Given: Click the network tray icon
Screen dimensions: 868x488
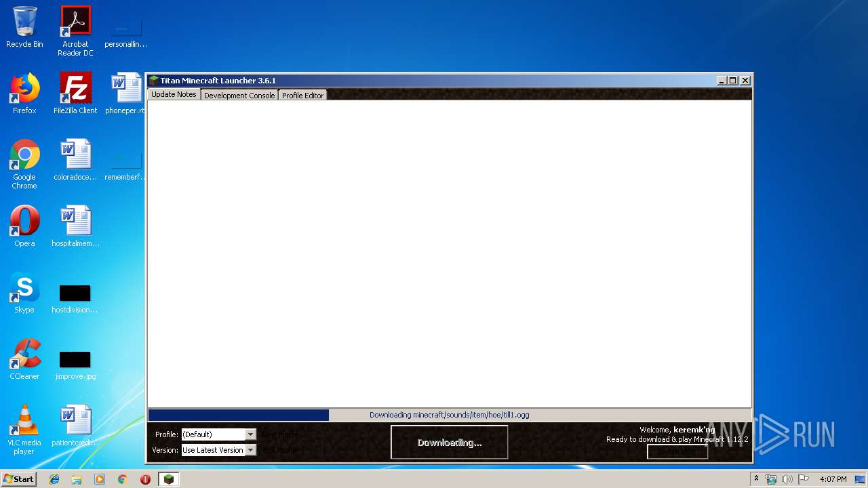Looking at the screenshot, I should pos(771,479).
